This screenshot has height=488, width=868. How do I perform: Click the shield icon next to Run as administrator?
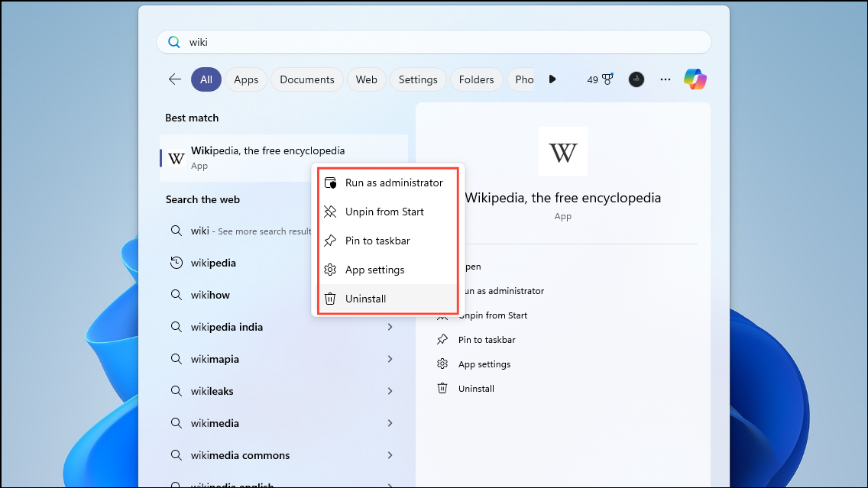click(x=331, y=183)
